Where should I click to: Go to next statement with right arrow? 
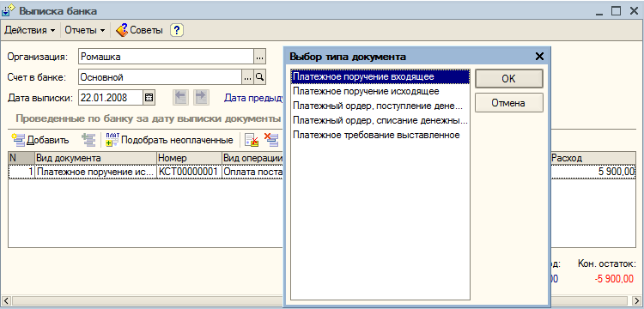(201, 98)
